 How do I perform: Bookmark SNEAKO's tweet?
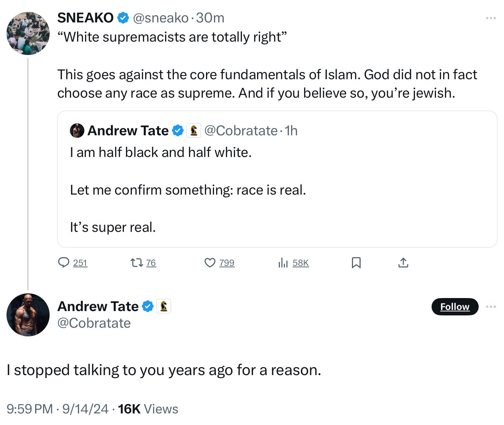pos(356,263)
